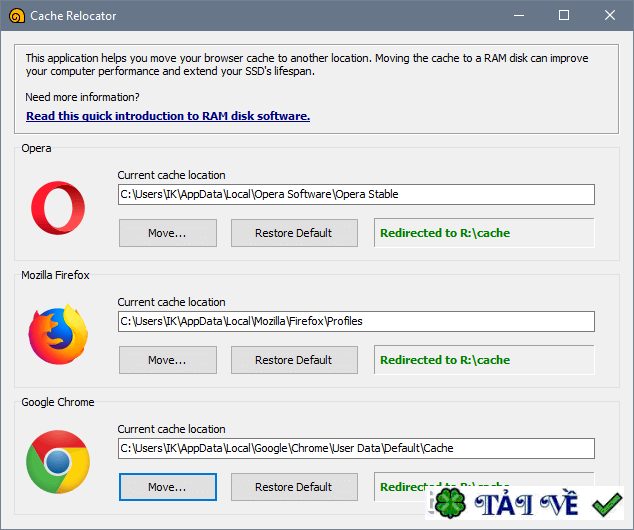
Task: Close the Cache Relocator window
Action: (610, 16)
